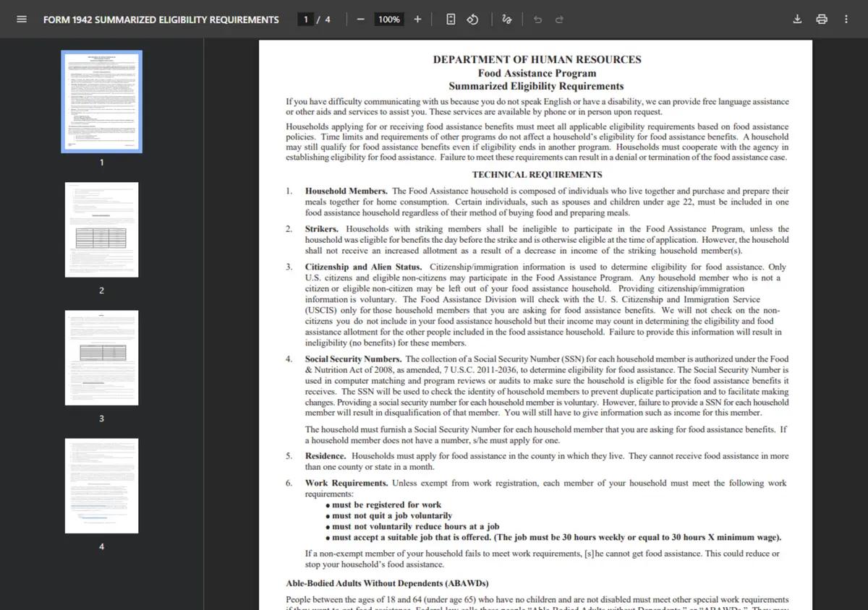Click 'Food Assistance Program' subtitle
Viewport: 868px width, 610px height.
click(537, 73)
